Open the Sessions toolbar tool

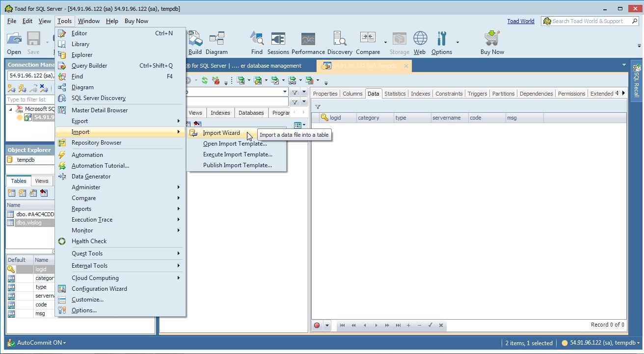coord(278,44)
